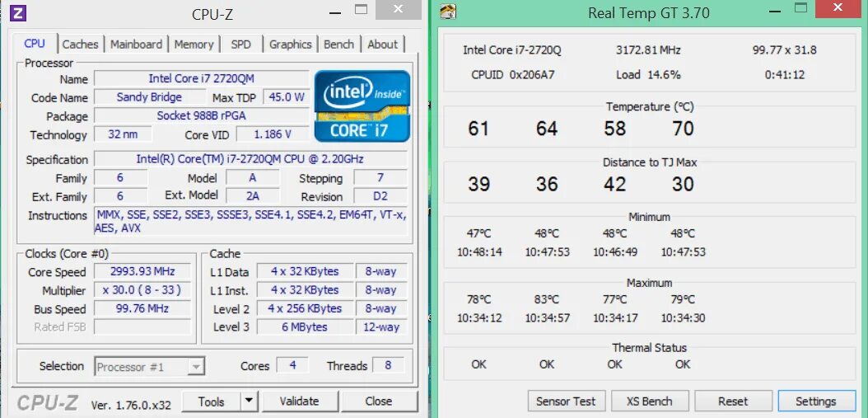
Task: Click the Validate button
Action: tap(300, 401)
